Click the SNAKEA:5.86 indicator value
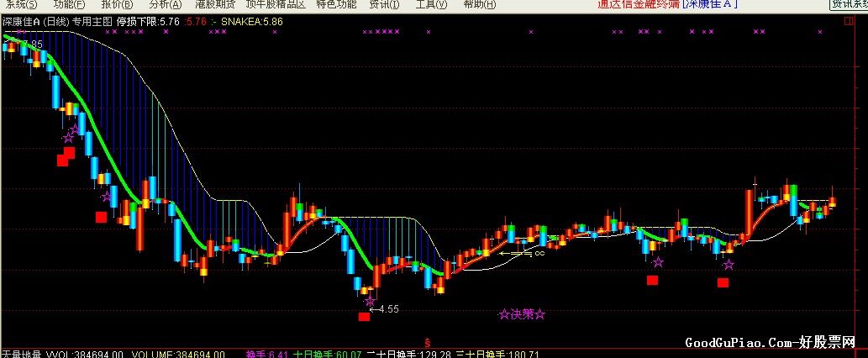This screenshot has width=868, height=358. [252, 22]
